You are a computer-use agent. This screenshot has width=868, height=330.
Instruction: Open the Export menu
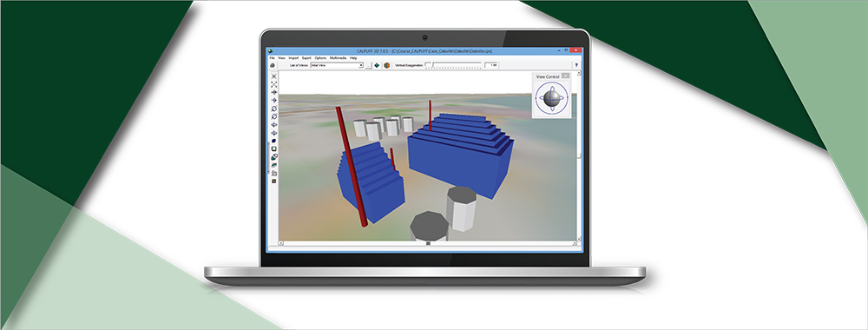click(x=306, y=58)
